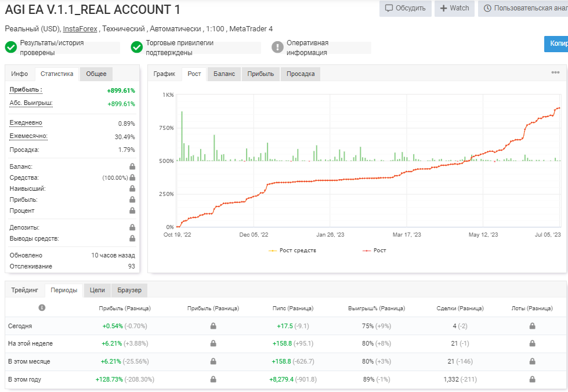
Task: Click the Лоты (Разница) column header
Action: [532, 308]
